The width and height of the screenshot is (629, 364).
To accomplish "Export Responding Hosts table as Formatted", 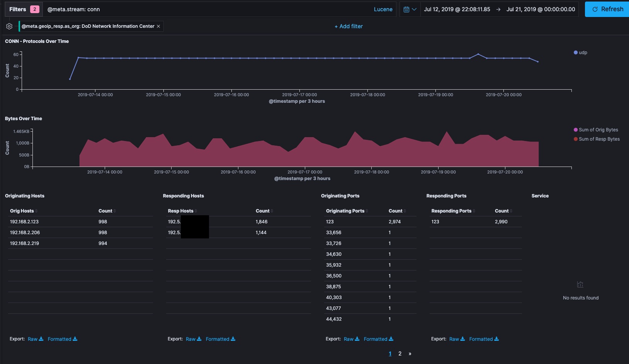I will (x=221, y=339).
